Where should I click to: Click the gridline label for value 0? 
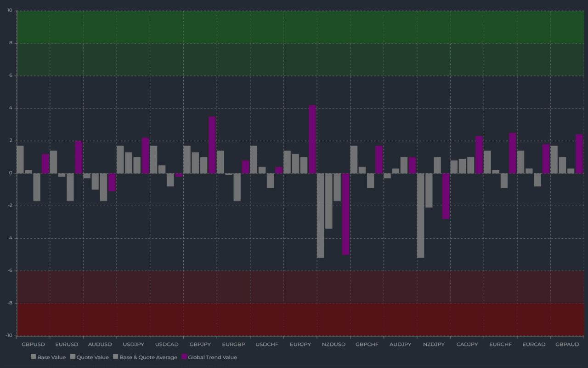10,172
